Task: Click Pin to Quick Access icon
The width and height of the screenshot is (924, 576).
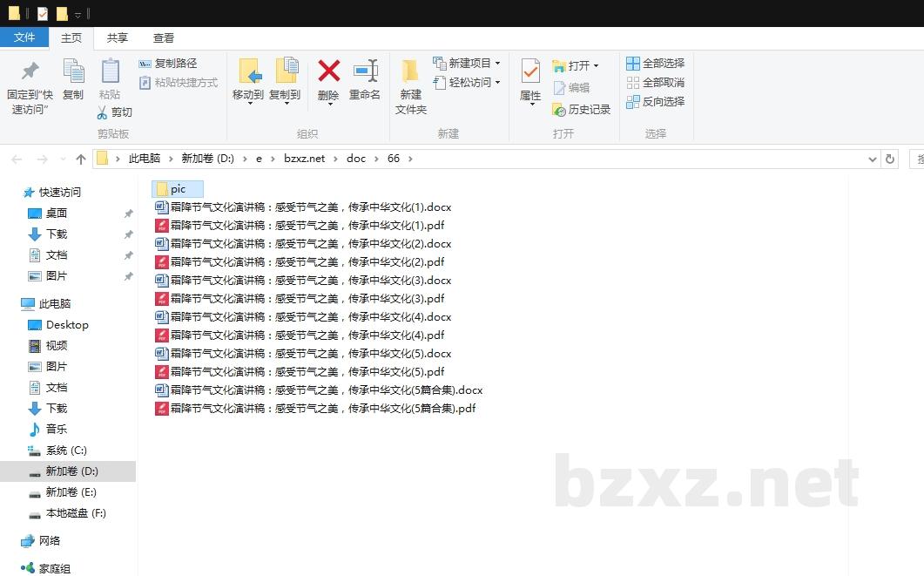Action: click(x=30, y=71)
